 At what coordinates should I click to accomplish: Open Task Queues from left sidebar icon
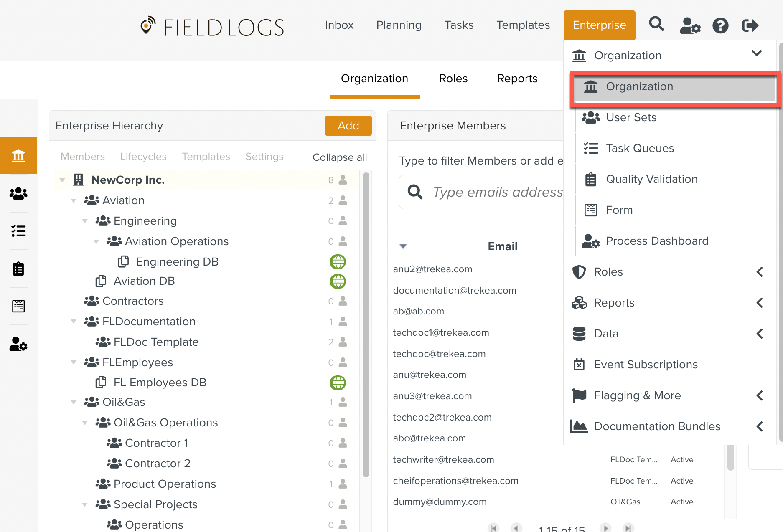18,231
